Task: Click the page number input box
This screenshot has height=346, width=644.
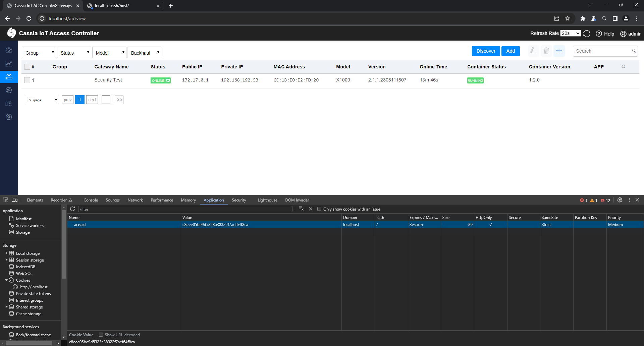Action: click(106, 100)
